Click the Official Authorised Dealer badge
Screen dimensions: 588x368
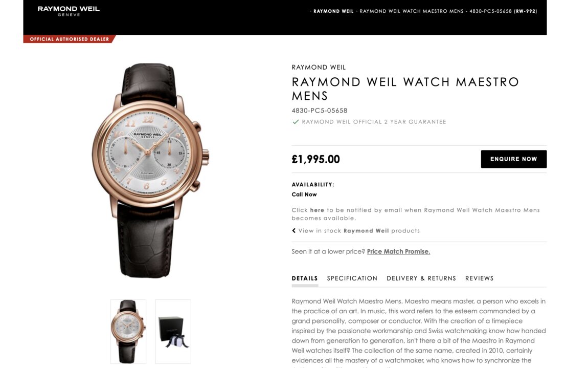(x=70, y=39)
